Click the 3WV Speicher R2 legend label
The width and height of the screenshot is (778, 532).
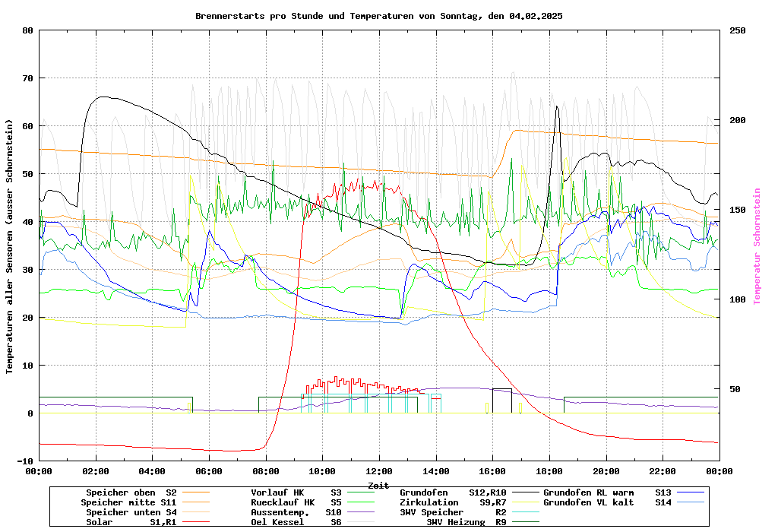pyautogui.click(x=452, y=512)
